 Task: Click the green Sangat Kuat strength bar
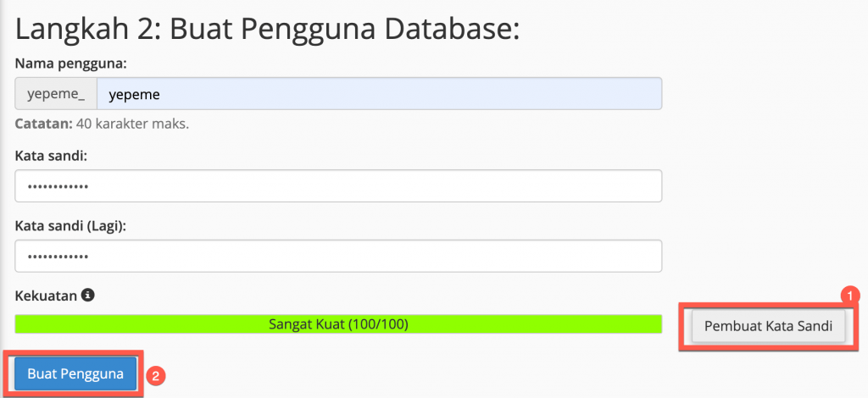pos(337,323)
